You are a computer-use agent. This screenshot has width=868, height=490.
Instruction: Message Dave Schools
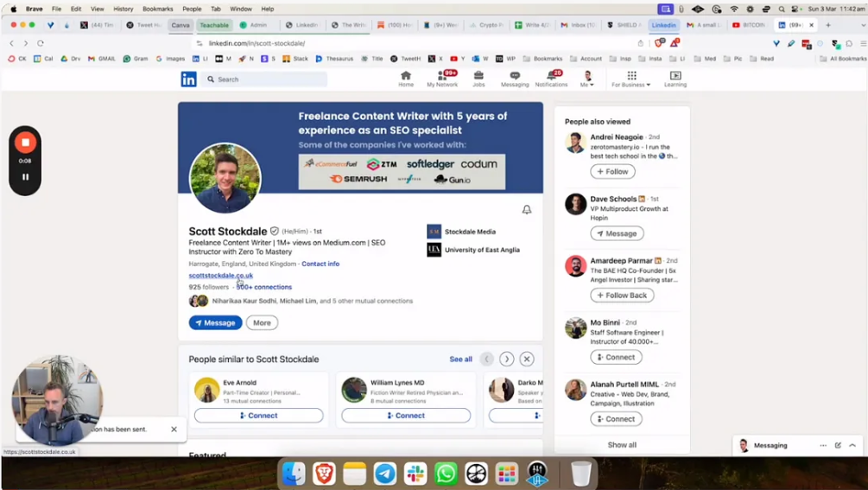tap(617, 233)
